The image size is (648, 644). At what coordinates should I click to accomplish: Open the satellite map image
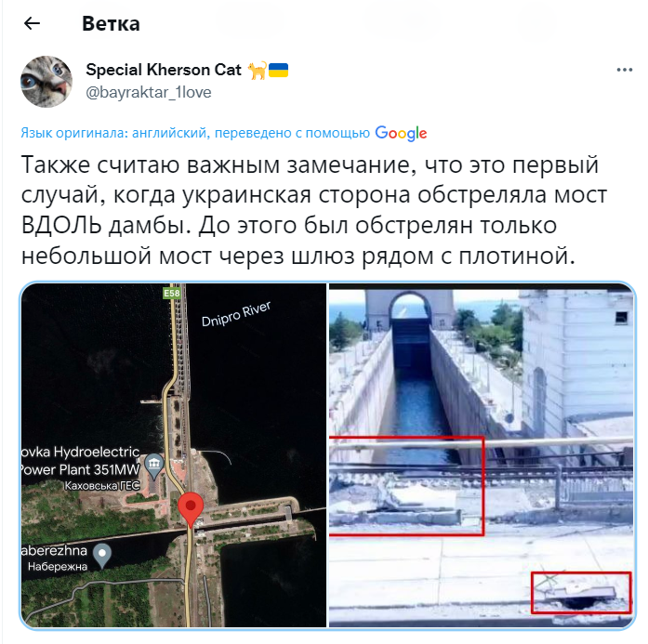[174, 454]
